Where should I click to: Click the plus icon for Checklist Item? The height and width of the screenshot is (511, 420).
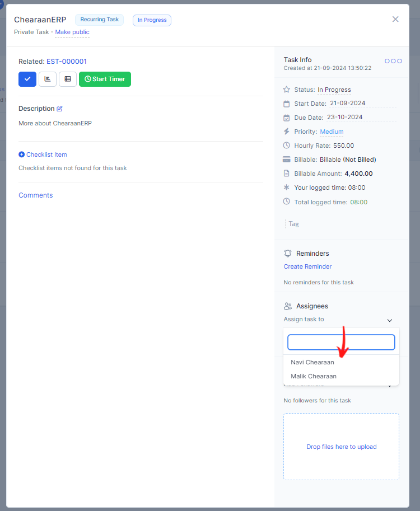coord(21,154)
